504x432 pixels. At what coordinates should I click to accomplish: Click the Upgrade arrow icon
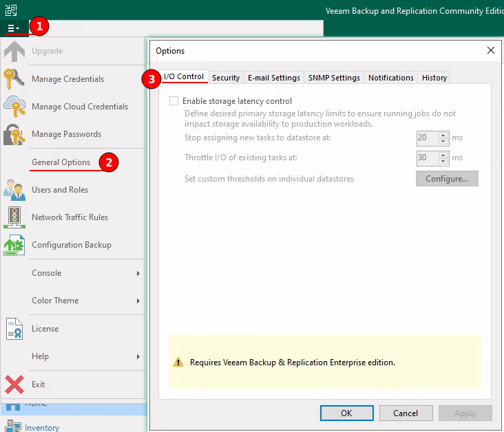click(14, 52)
